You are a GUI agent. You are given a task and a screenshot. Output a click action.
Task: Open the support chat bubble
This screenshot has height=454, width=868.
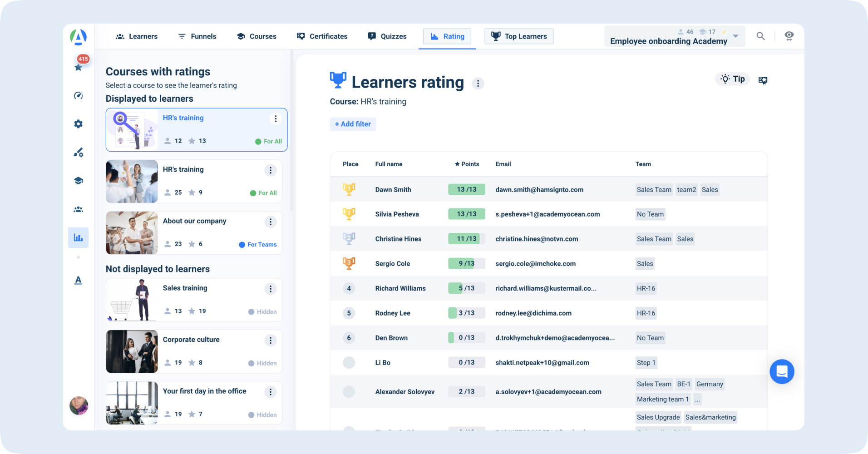[782, 371]
